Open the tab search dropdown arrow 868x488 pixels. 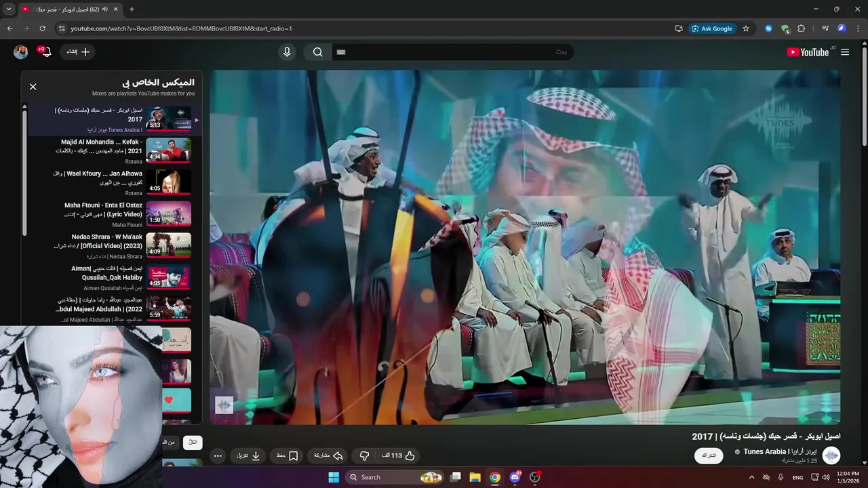tap(9, 9)
